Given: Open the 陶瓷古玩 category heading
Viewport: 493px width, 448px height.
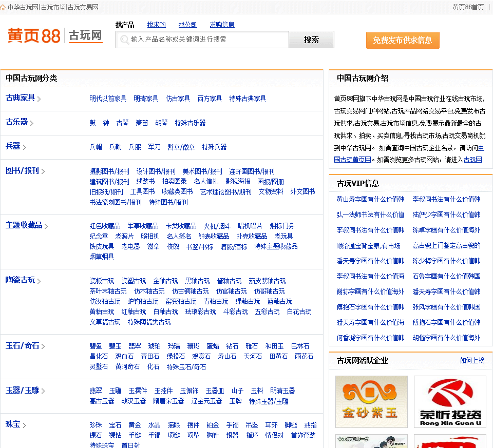Looking at the screenshot, I should click(x=20, y=280).
